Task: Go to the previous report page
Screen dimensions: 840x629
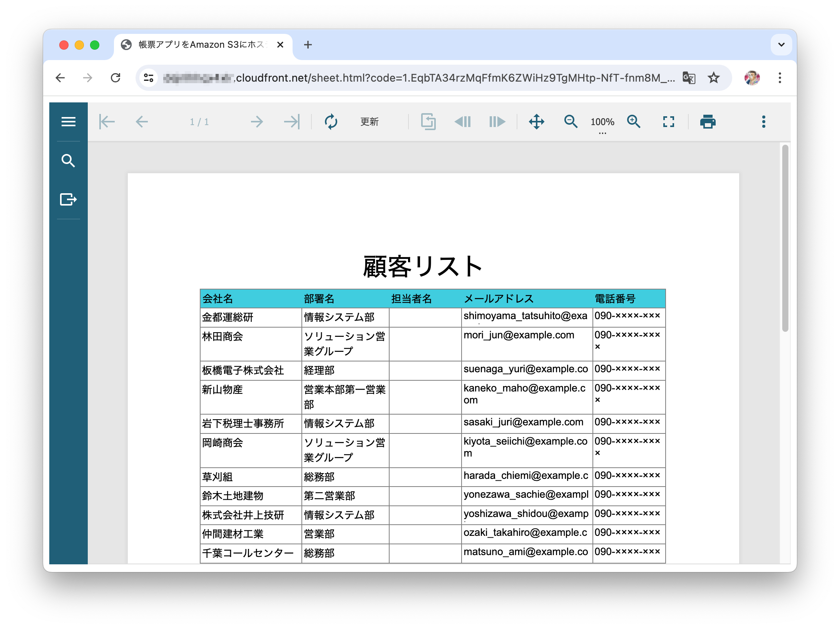Action: pyautogui.click(x=142, y=122)
